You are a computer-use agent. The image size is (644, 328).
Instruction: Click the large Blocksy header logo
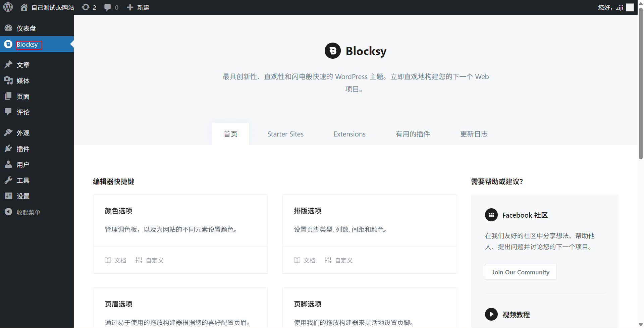click(333, 51)
